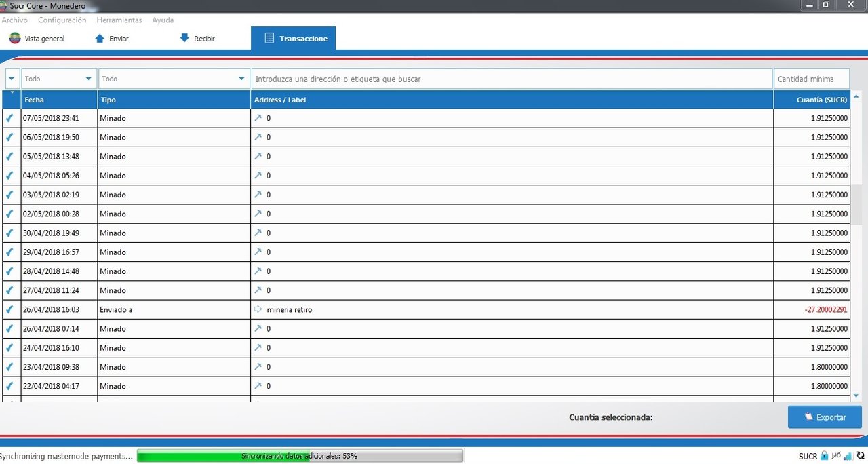Viewport: 868px width, 464px height.
Task: Sort by Address / Label column header
Action: [512, 100]
